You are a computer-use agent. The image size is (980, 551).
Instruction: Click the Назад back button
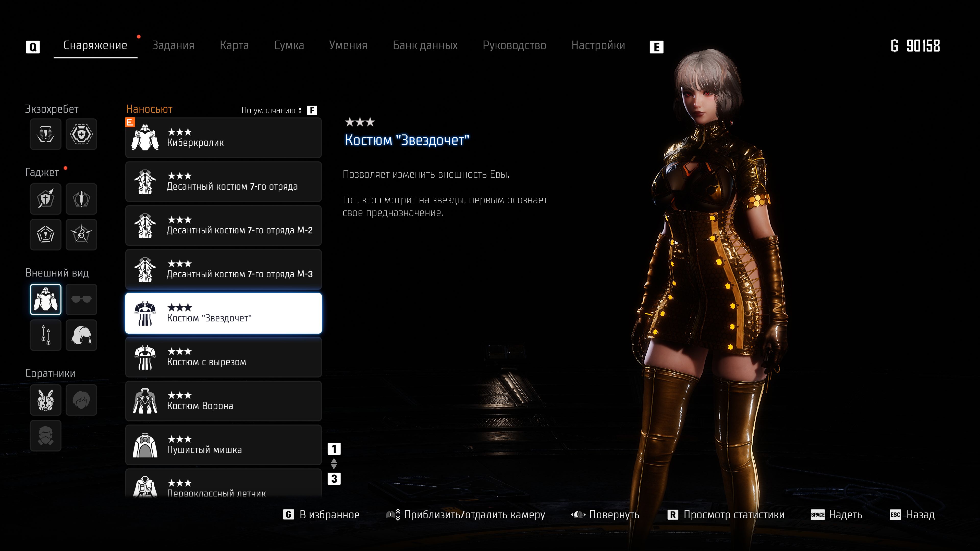tap(912, 515)
